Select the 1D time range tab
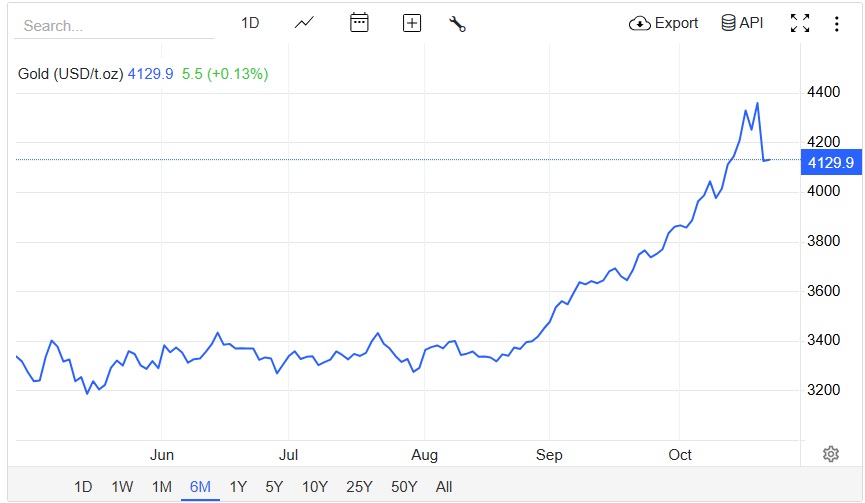The height and width of the screenshot is (503, 865). coord(83,487)
